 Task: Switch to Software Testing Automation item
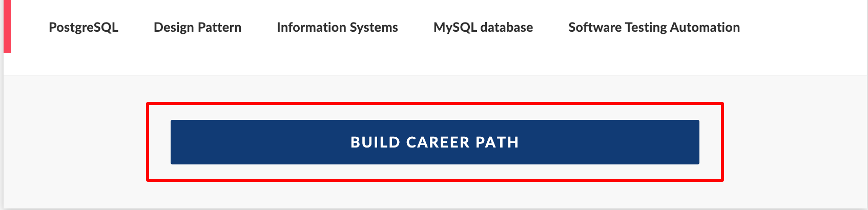pyautogui.click(x=654, y=28)
